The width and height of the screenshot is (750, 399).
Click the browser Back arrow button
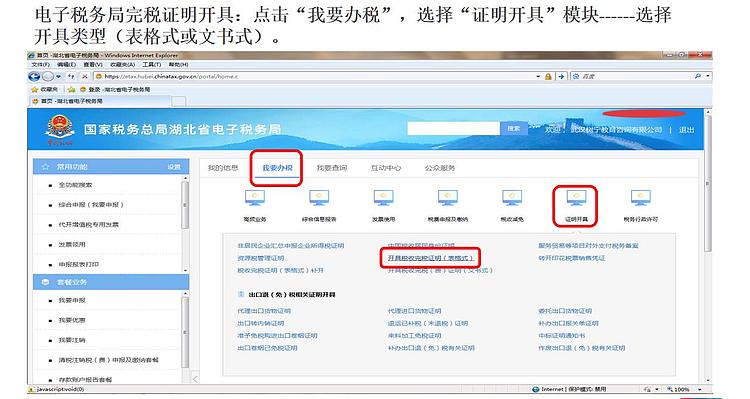pyautogui.click(x=34, y=76)
